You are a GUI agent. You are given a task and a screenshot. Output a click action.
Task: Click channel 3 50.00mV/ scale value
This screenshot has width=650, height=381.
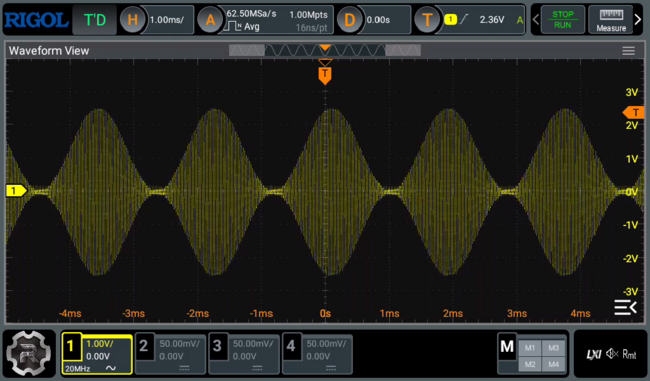coord(252,344)
